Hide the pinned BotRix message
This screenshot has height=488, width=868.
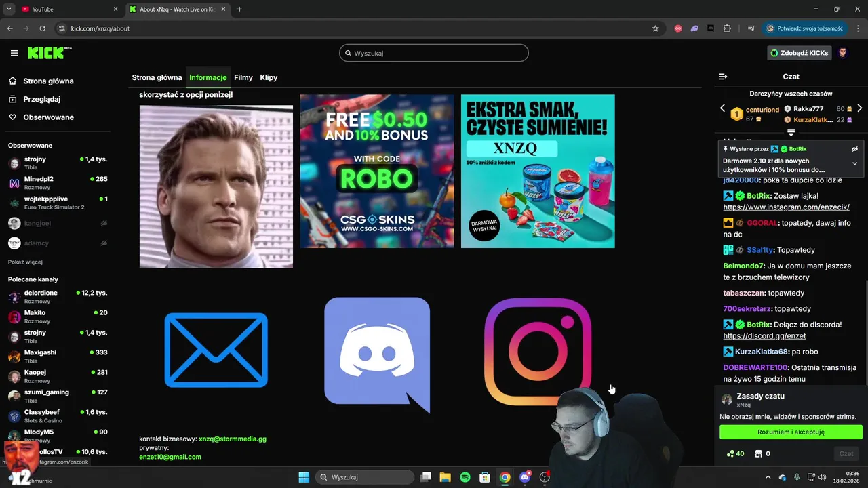click(x=854, y=148)
